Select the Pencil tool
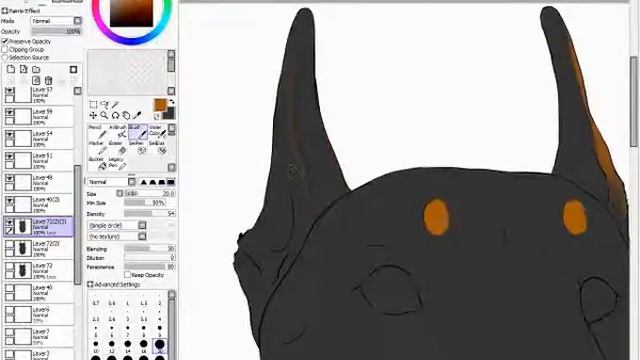This screenshot has height=360, width=640. tap(98, 132)
